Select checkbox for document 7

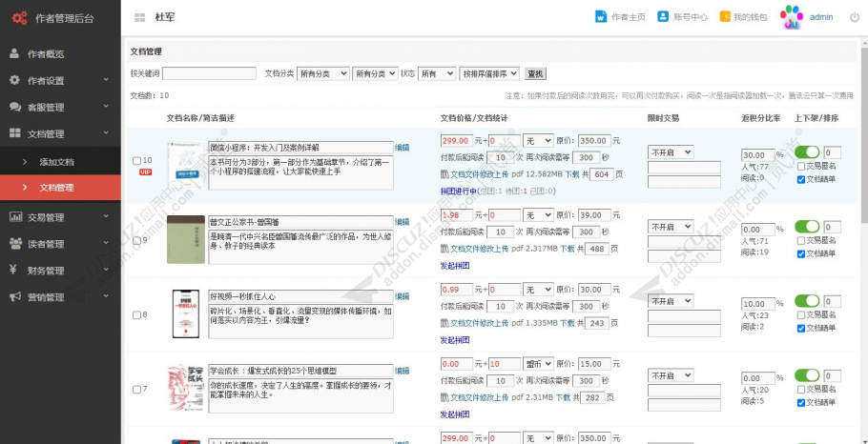pos(136,390)
